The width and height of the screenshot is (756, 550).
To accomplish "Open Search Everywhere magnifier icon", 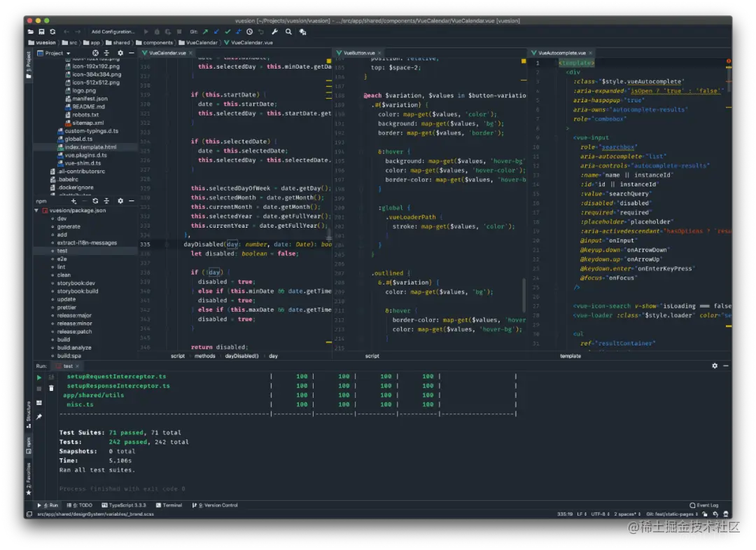I will point(288,32).
